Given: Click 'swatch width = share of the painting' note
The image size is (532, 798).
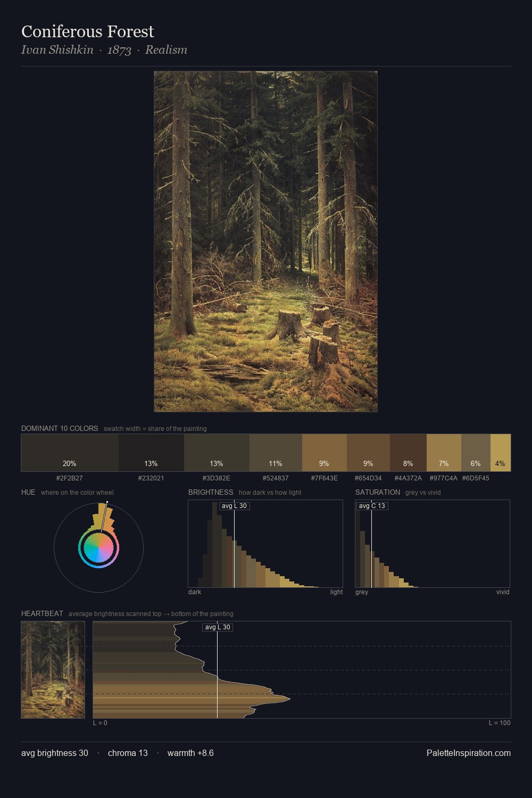Looking at the screenshot, I should tap(155, 429).
